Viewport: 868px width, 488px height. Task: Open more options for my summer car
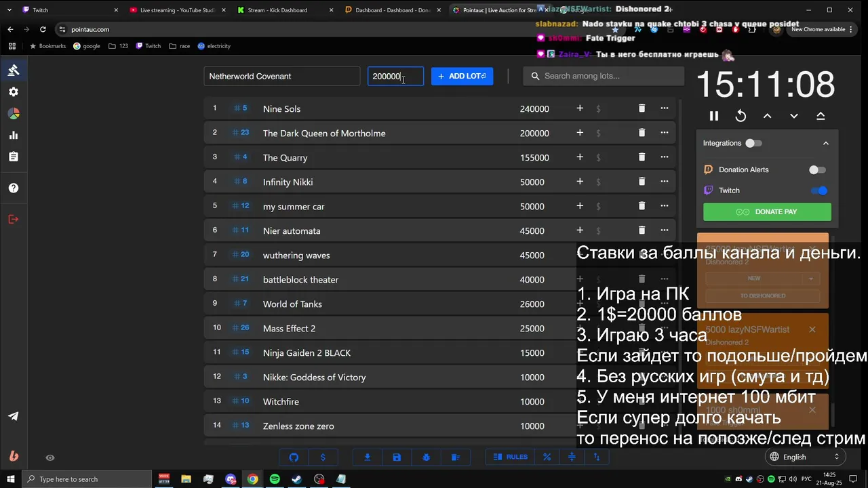(665, 206)
